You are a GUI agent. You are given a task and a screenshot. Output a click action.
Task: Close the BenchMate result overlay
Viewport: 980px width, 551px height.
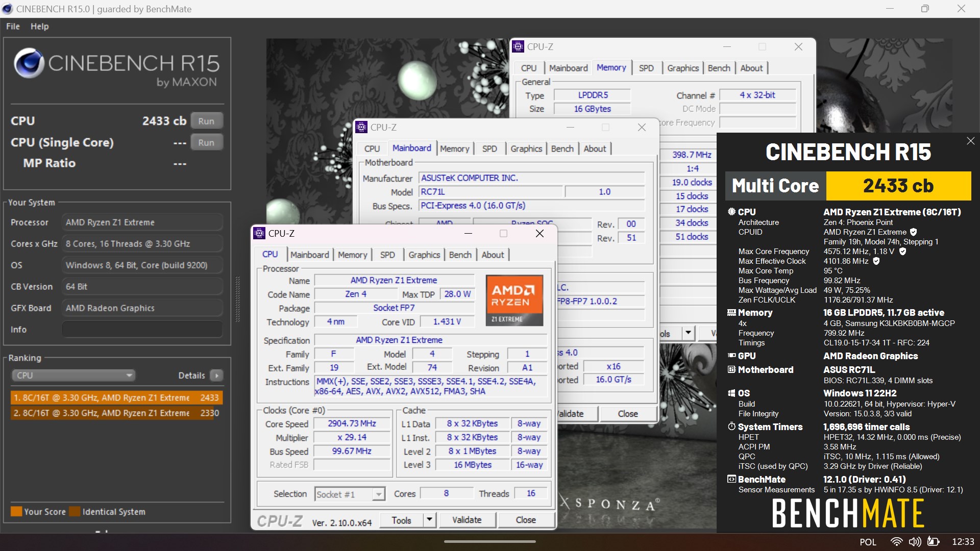970,141
